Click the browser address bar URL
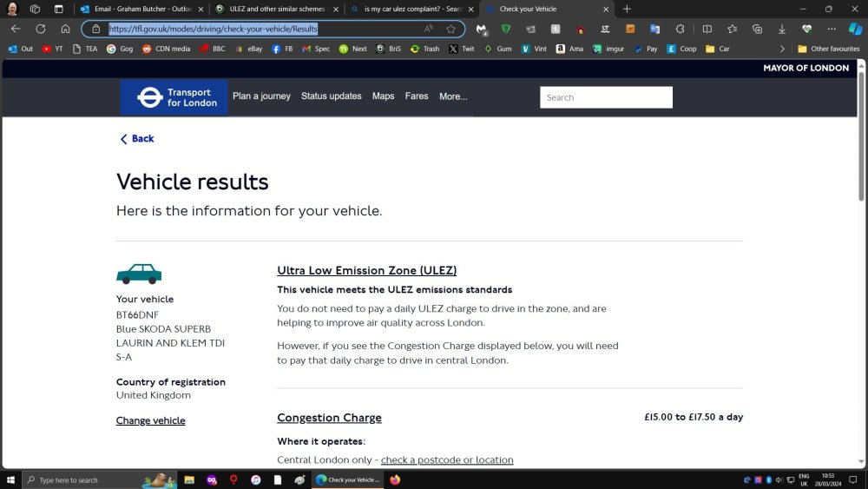The width and height of the screenshot is (868, 489). [214, 29]
